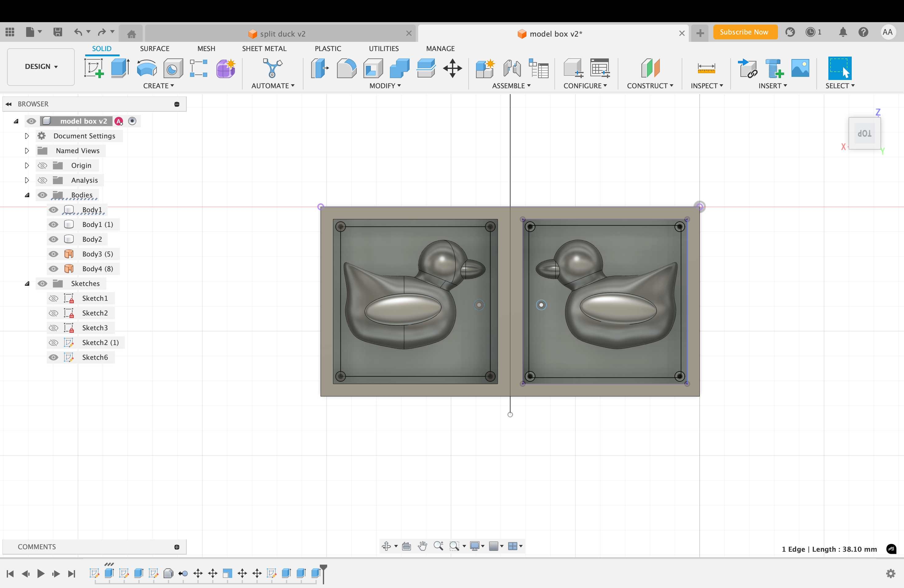This screenshot has width=904, height=588.
Task: Switch to the SHEET METAL tab
Action: [x=264, y=49]
